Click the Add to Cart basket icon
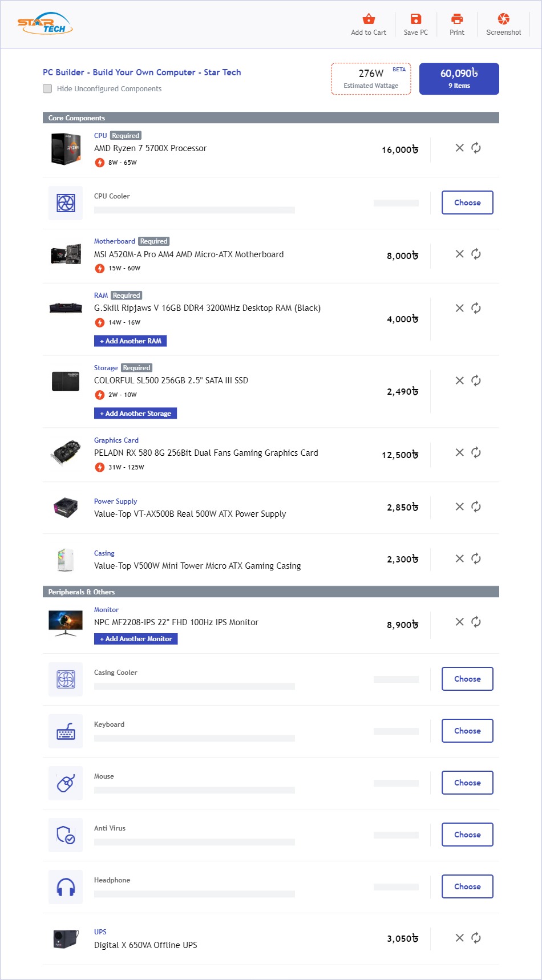The width and height of the screenshot is (542, 980). [369, 19]
